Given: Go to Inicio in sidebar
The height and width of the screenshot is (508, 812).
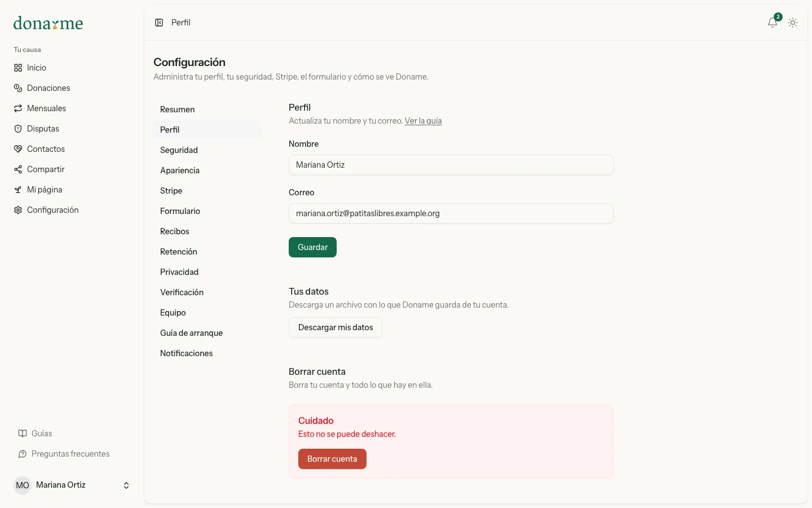Looking at the screenshot, I should click(72, 68).
